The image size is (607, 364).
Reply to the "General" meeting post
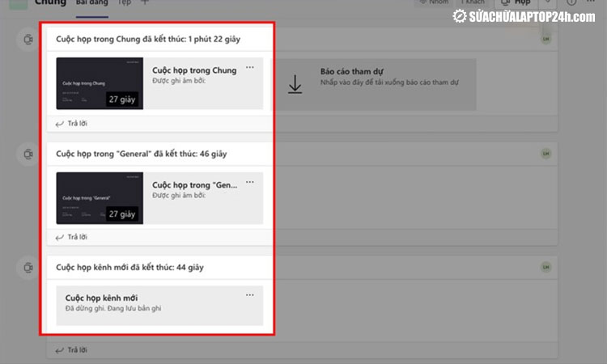point(72,237)
